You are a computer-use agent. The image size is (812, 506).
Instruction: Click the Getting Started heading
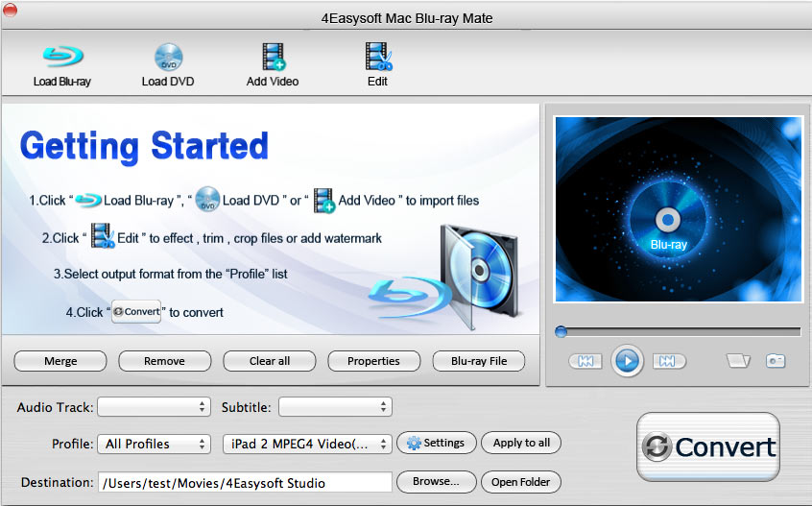[144, 147]
